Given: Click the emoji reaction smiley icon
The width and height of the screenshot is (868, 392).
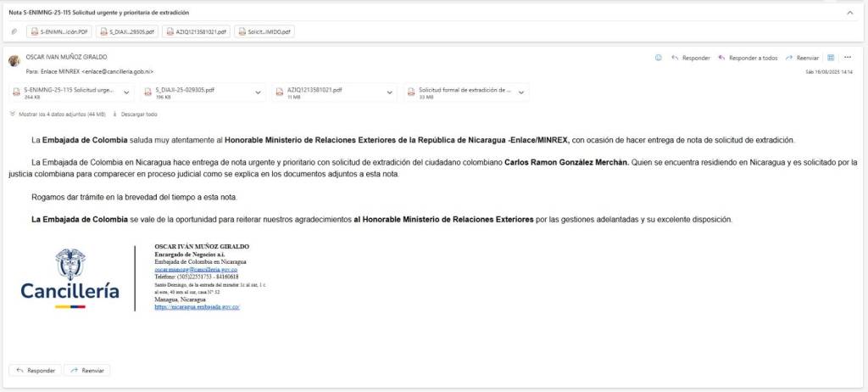Looking at the screenshot, I should [659, 58].
